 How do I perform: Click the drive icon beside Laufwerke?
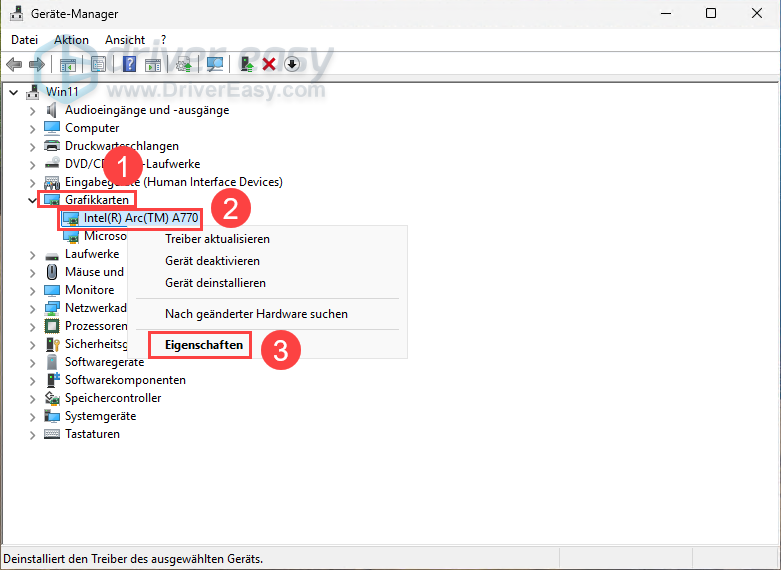(52, 256)
